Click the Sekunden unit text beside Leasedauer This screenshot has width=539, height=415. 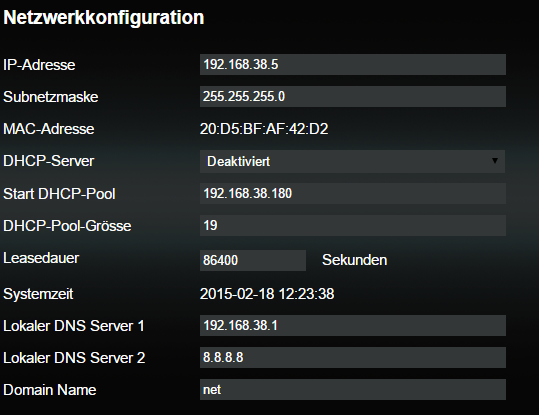coord(354,260)
